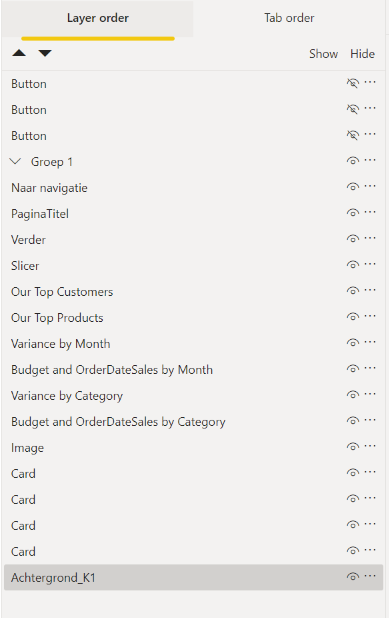Image resolution: width=389 pixels, height=618 pixels.
Task: Move layer up with the up arrow
Action: tap(19, 53)
